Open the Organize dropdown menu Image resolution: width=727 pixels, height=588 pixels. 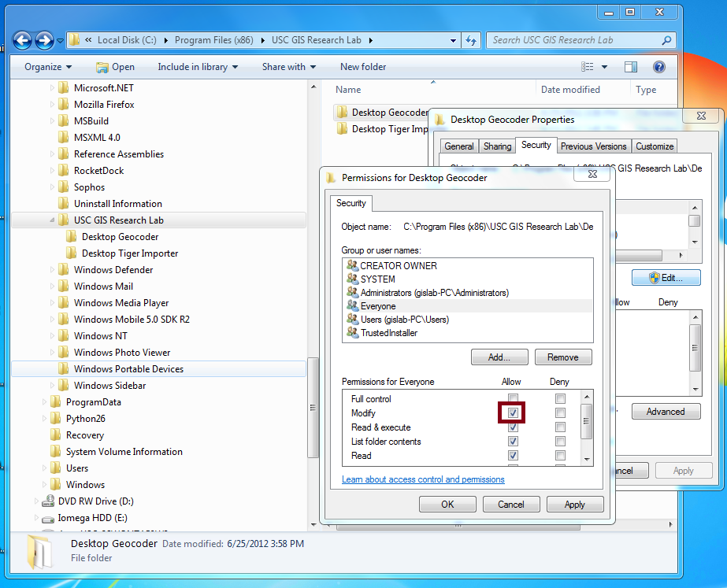(47, 67)
